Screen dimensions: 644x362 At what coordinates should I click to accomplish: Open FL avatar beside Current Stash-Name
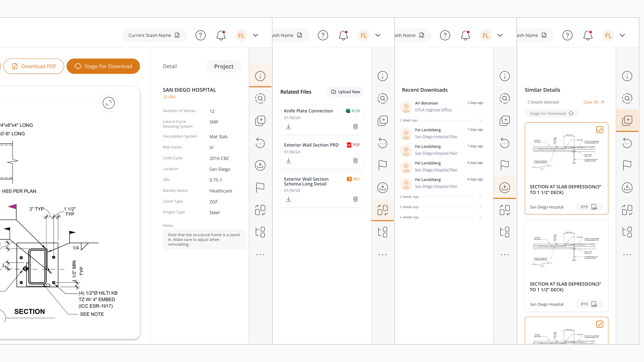click(241, 35)
